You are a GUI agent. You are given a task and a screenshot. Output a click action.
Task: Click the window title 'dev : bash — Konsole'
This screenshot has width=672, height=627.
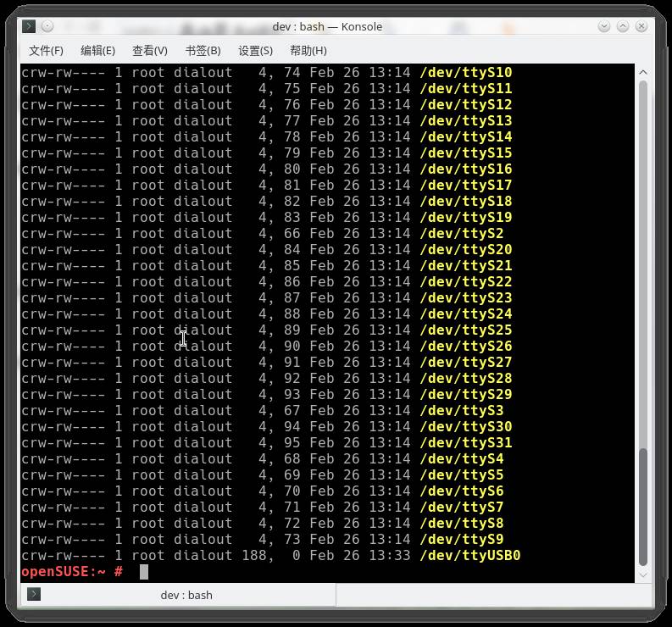pos(327,26)
